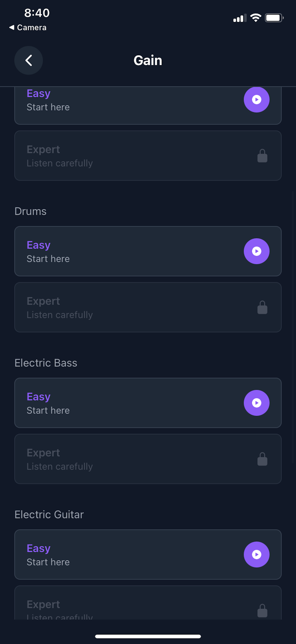
Task: Play the topmost Easy level
Action: (256, 99)
